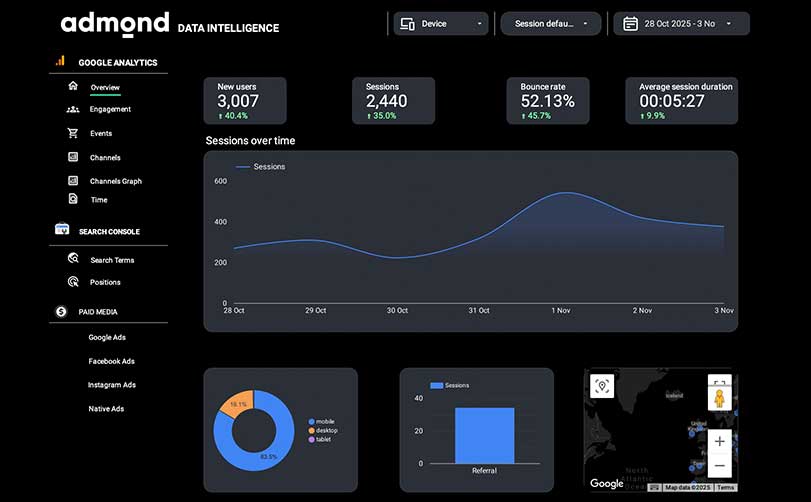Click the Engagement people icon
Image resolution: width=811 pixels, height=502 pixels.
[73, 109]
